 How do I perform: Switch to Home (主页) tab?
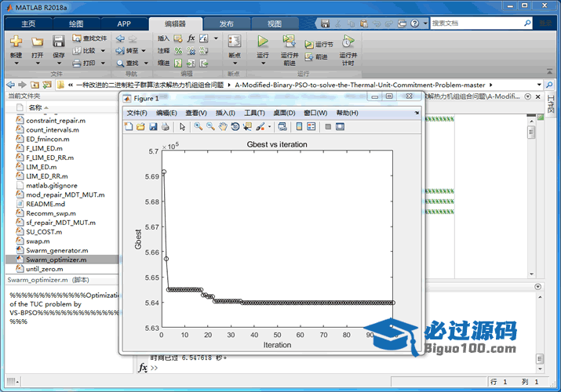point(28,24)
